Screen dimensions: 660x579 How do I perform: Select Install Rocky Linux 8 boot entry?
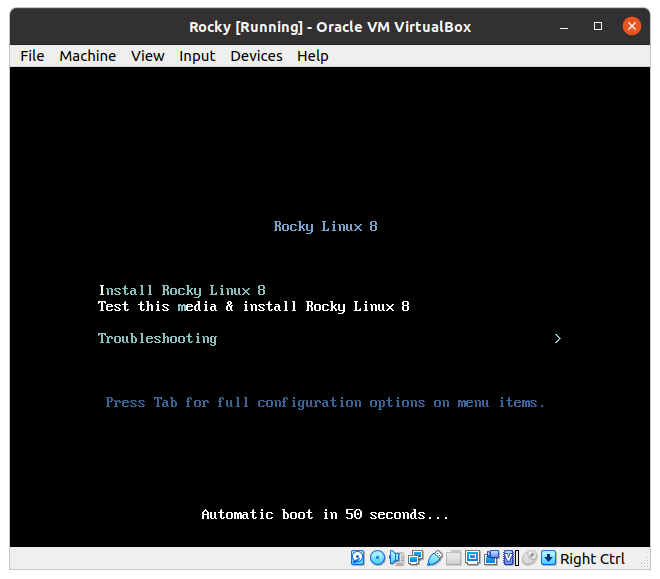pyautogui.click(x=182, y=290)
